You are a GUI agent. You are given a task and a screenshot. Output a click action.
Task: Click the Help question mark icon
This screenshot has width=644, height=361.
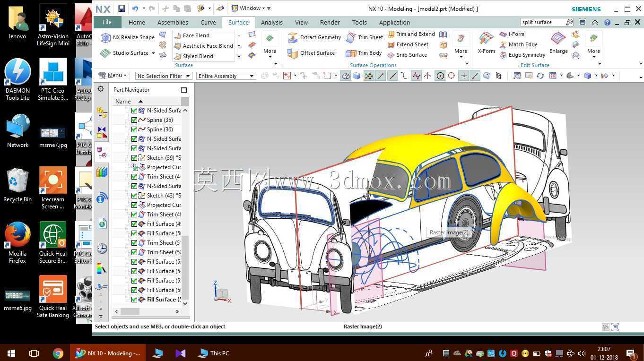point(607,22)
